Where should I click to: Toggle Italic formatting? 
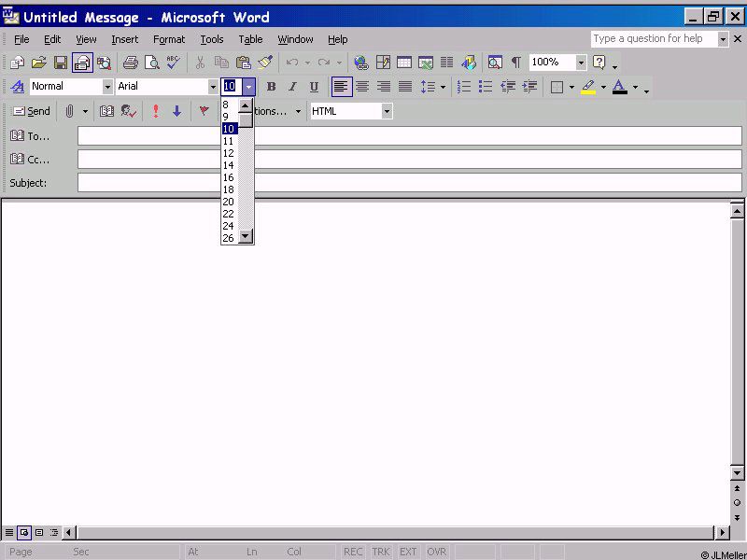[x=292, y=87]
